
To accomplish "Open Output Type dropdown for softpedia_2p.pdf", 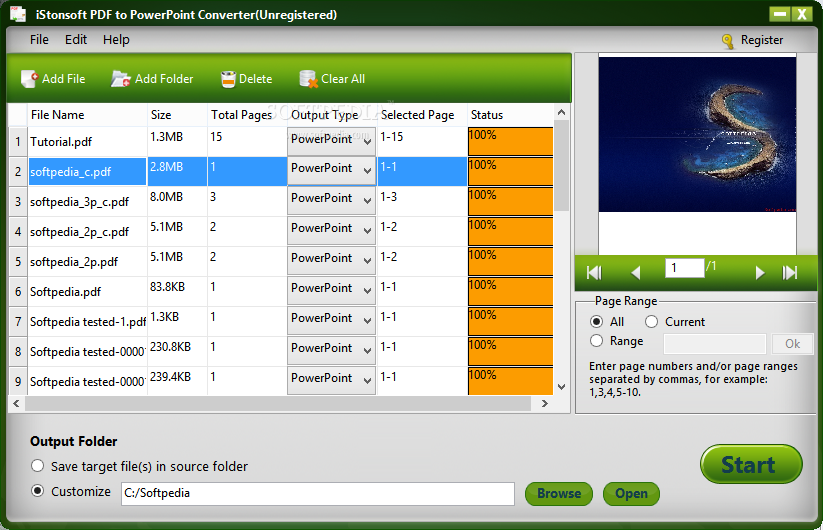I will tap(331, 260).
